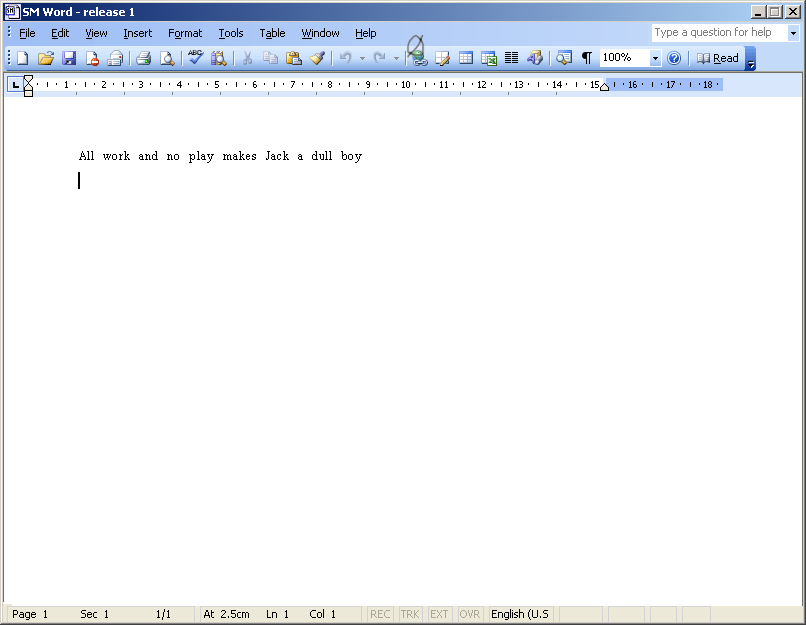Insert a hyperlink
The height and width of the screenshot is (625, 806).
(x=418, y=57)
